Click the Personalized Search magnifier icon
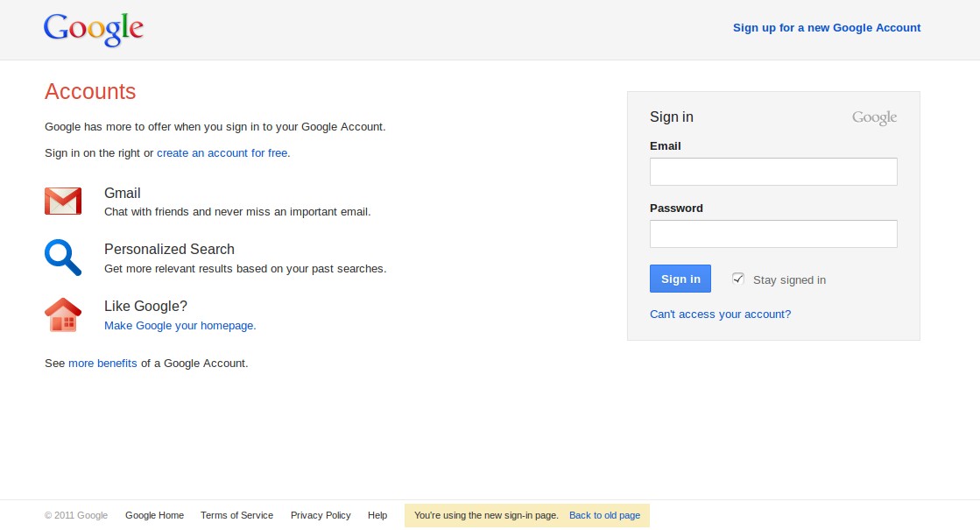The height and width of the screenshot is (530, 980). [x=63, y=258]
